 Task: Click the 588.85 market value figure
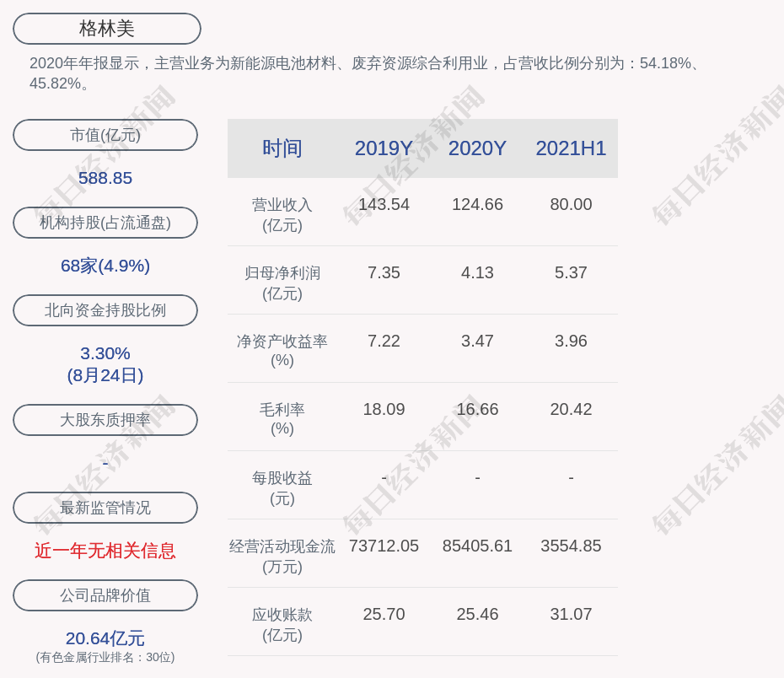[x=105, y=178]
